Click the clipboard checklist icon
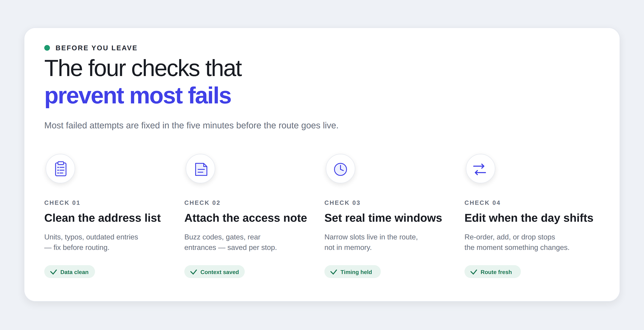Image resolution: width=644 pixels, height=330 pixels. pyautogui.click(x=61, y=169)
